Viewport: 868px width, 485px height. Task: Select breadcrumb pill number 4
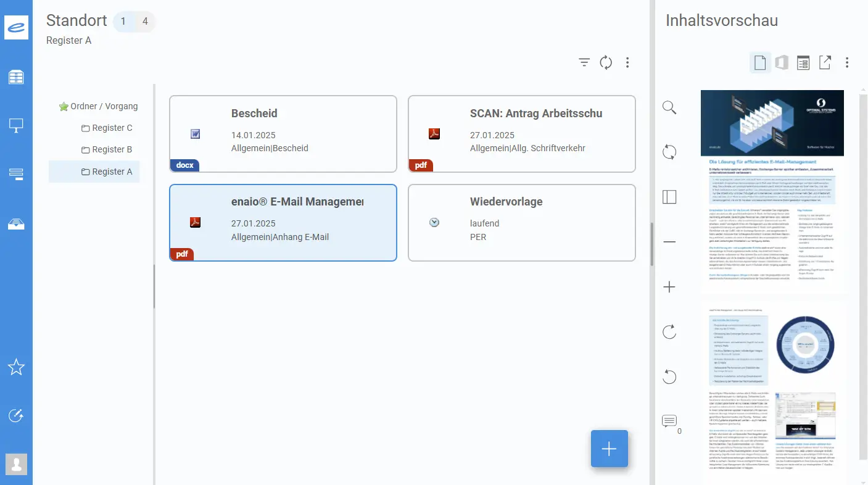tap(145, 22)
